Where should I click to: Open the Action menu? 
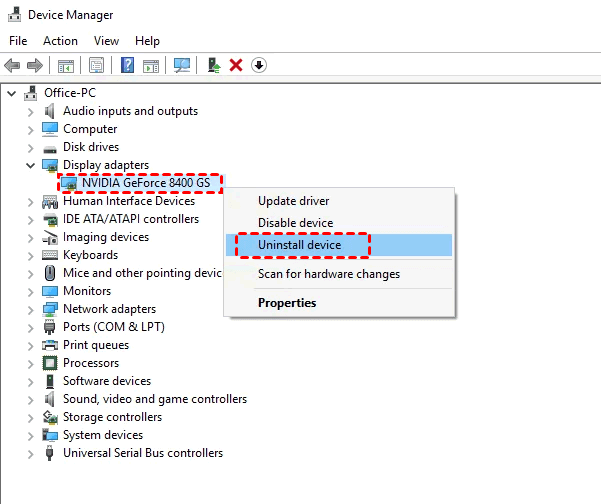[60, 41]
